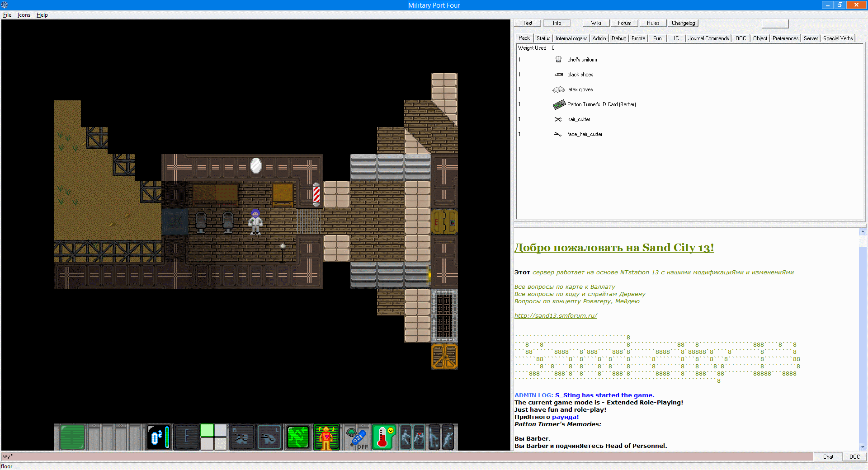Open the sand13.smforum.ru link
868x470 pixels.
(x=556, y=316)
